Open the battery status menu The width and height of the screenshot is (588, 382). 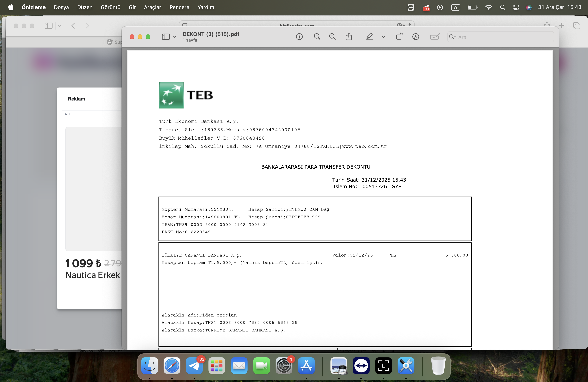(472, 7)
